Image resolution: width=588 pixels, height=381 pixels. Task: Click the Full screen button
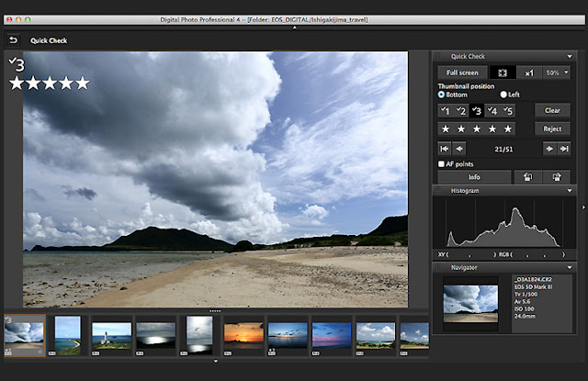(x=461, y=72)
